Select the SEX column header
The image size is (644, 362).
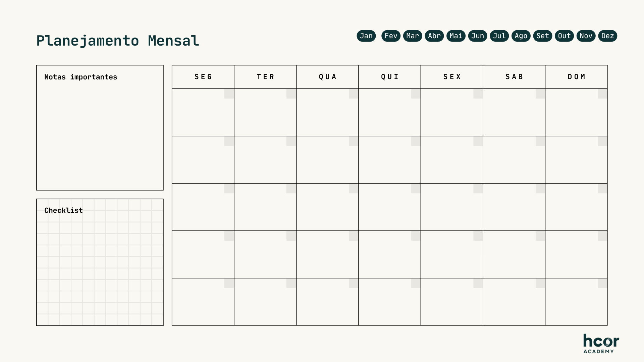coord(452,77)
